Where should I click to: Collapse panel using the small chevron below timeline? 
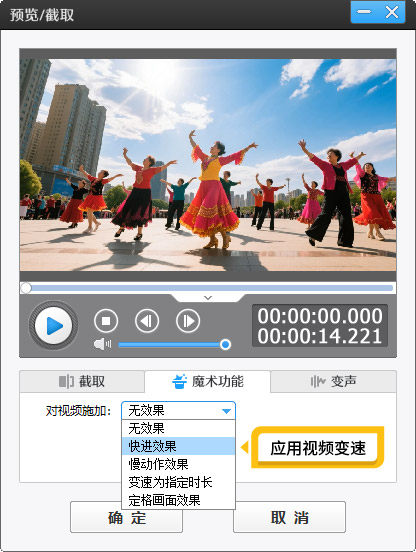click(x=208, y=298)
